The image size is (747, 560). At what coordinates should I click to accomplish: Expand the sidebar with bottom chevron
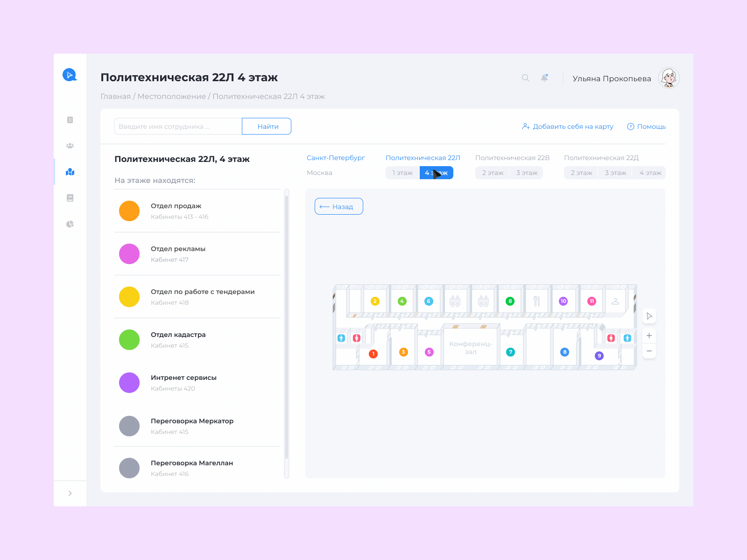70,493
